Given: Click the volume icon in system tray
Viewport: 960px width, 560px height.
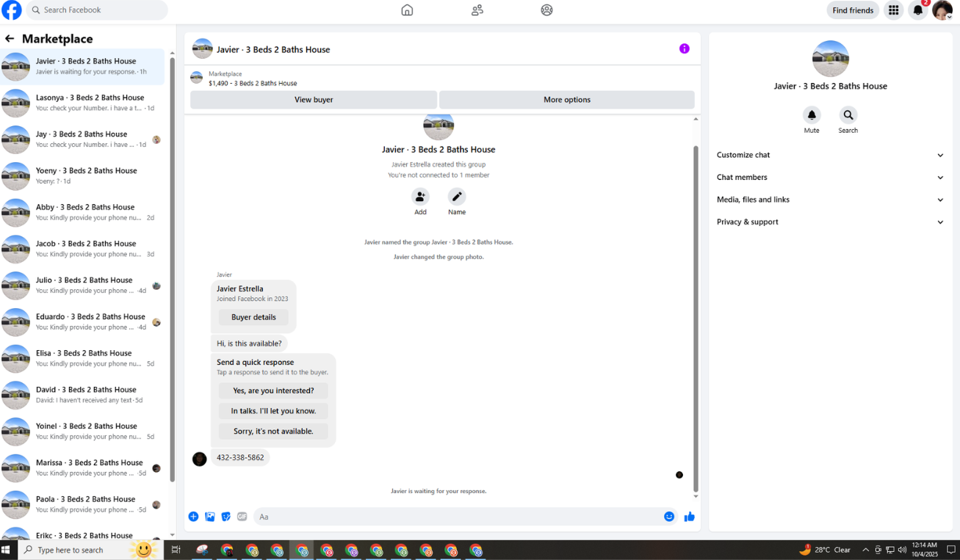Looking at the screenshot, I should [902, 550].
